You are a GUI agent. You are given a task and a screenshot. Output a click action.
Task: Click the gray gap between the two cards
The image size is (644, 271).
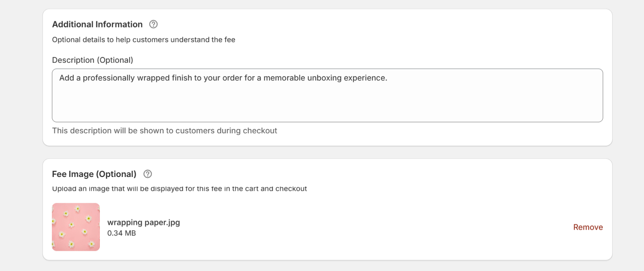tap(327, 152)
